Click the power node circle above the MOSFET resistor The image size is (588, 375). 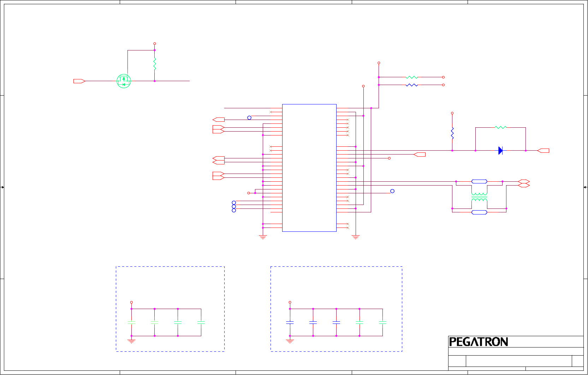pos(155,44)
